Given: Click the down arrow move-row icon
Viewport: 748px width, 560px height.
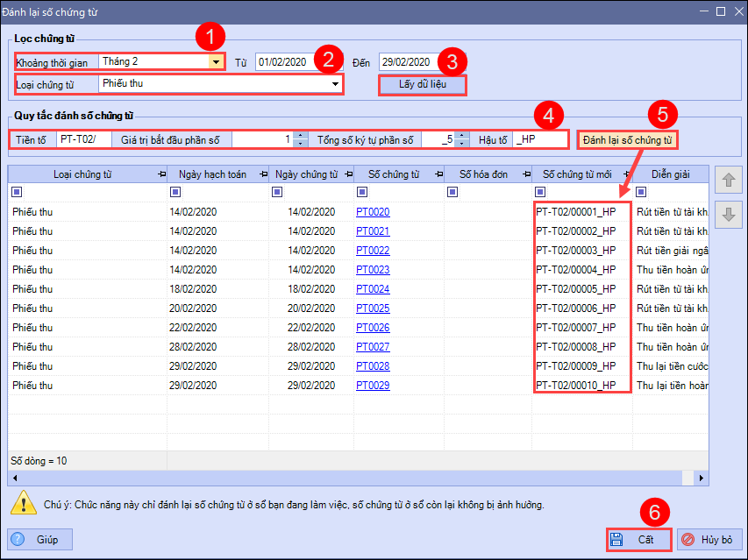Looking at the screenshot, I should [729, 215].
